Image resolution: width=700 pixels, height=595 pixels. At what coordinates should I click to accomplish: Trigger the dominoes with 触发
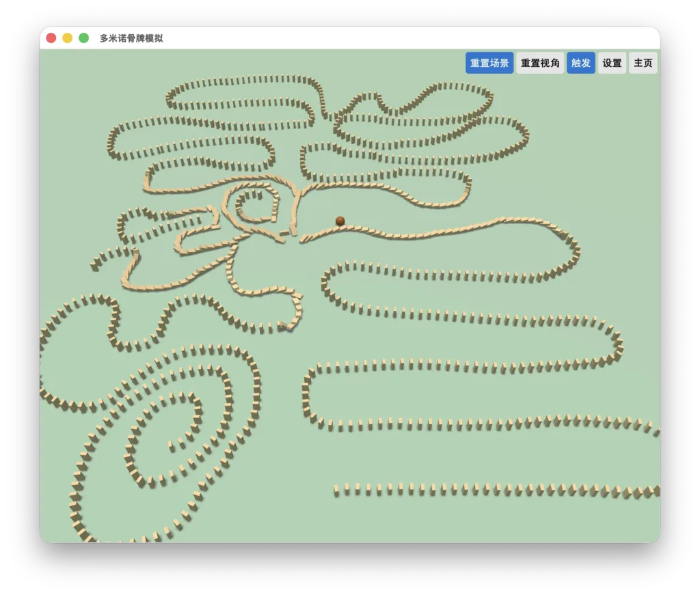[x=581, y=63]
